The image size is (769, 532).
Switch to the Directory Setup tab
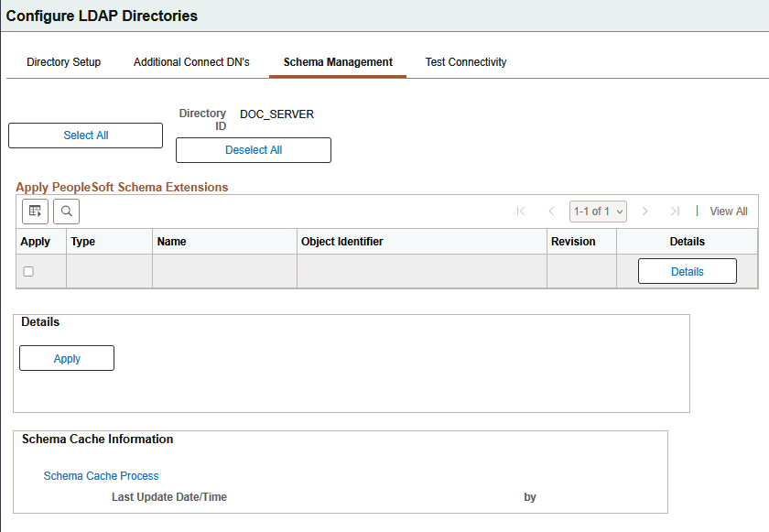(x=63, y=61)
